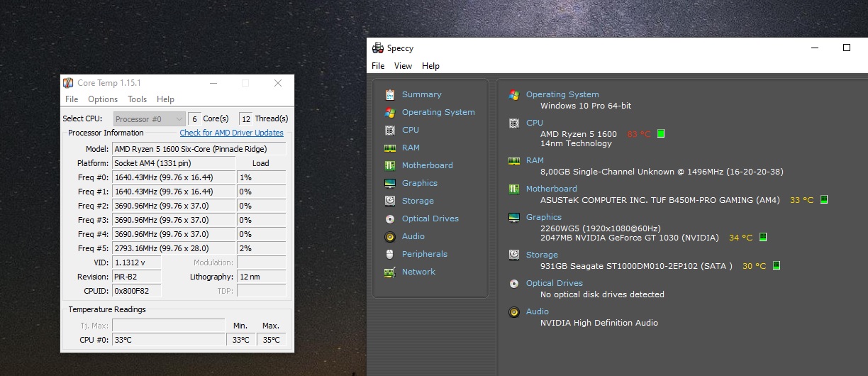This screenshot has width=868, height=376.
Task: Click the 8,00GB Single-Channel RAM text line
Action: pos(662,172)
